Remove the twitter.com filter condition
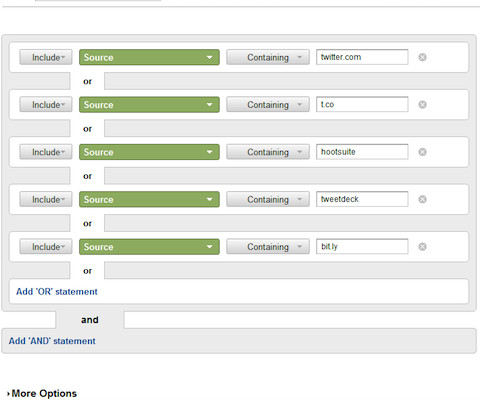 422,57
